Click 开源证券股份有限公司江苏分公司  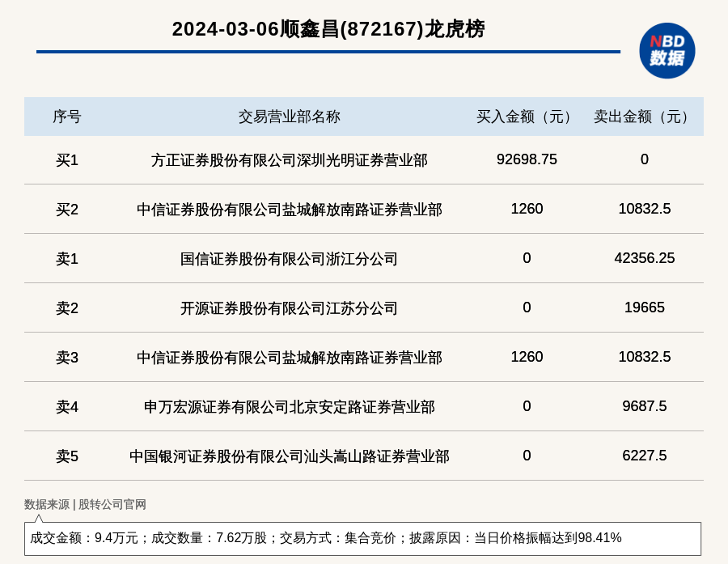tap(290, 308)
